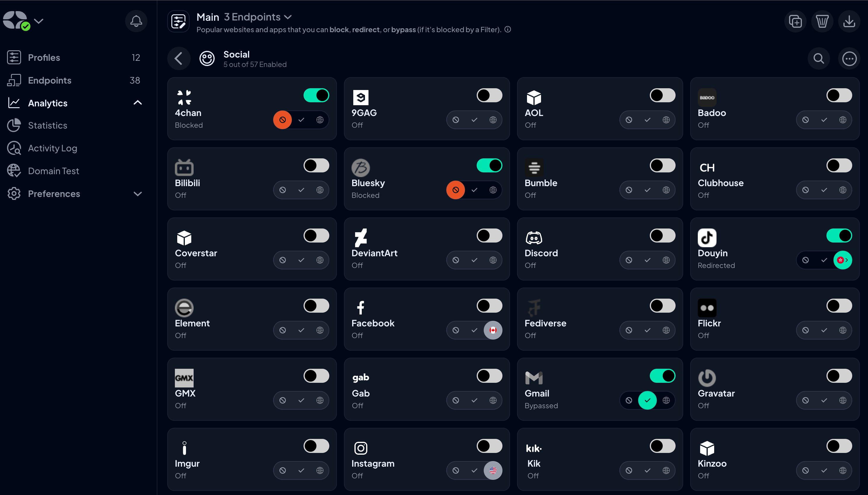Open the notifications bell

[136, 21]
